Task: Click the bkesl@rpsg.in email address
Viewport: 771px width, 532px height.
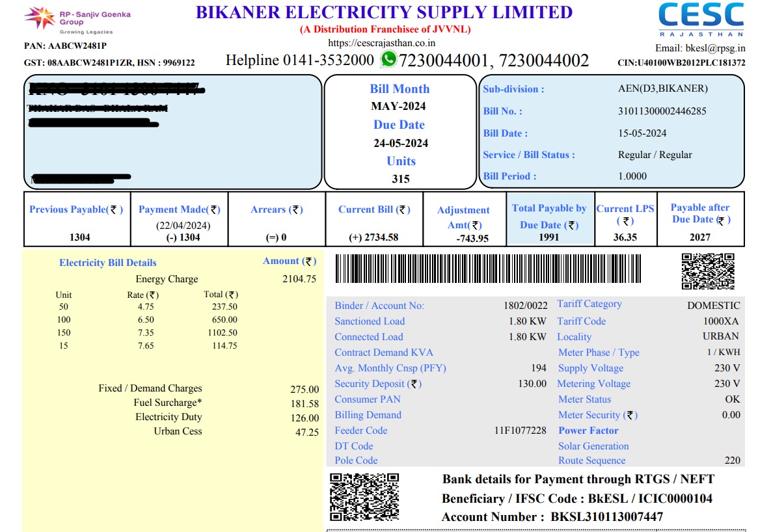Action: point(715,48)
